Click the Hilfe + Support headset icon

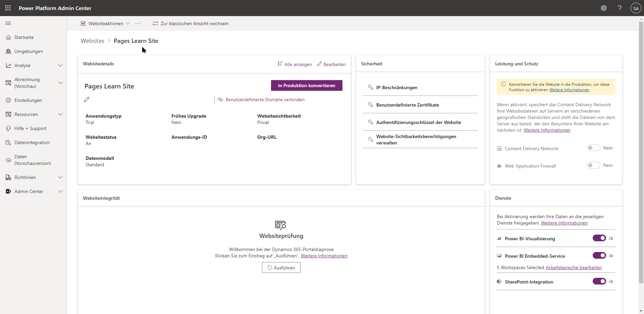[8, 129]
